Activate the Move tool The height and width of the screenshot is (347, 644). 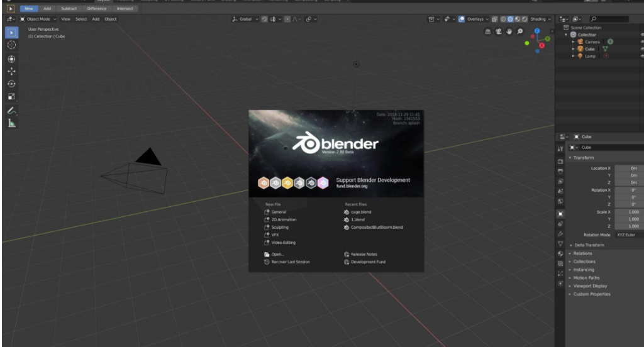pyautogui.click(x=11, y=72)
